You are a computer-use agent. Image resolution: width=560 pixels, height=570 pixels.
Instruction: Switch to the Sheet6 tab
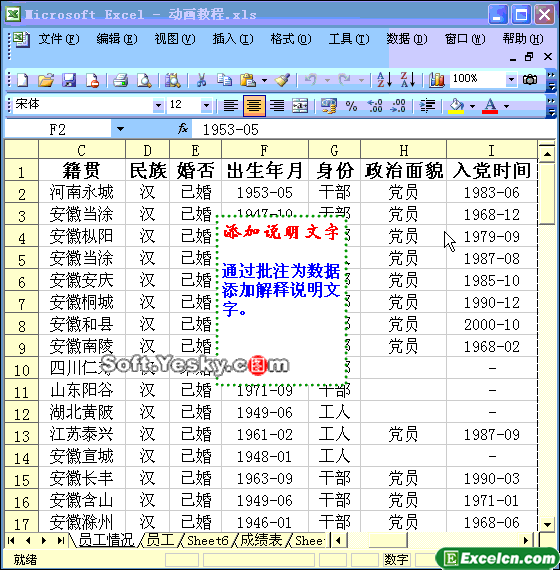[208, 540]
